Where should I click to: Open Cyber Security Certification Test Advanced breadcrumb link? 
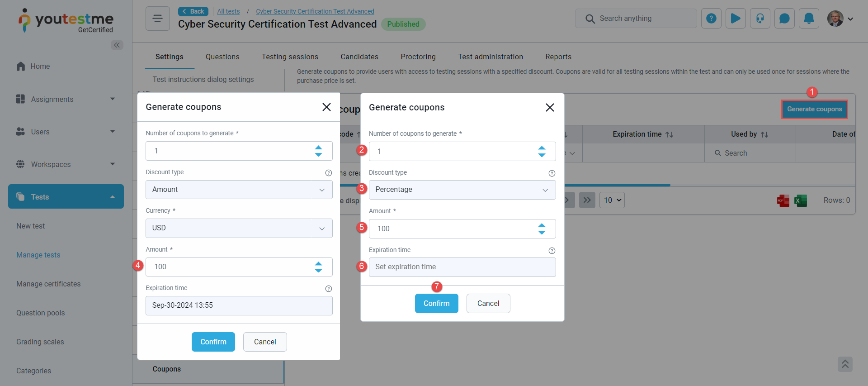[x=315, y=11]
